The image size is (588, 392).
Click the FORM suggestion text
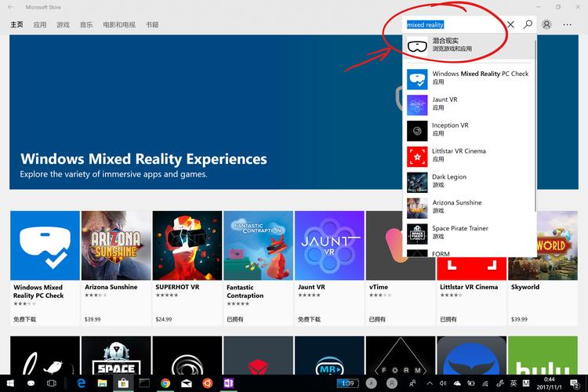coord(441,254)
